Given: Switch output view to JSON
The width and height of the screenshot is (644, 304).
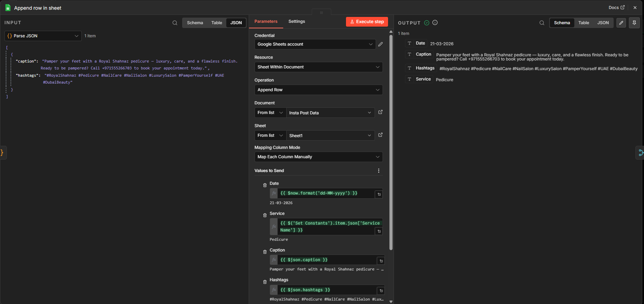Looking at the screenshot, I should pos(603,23).
